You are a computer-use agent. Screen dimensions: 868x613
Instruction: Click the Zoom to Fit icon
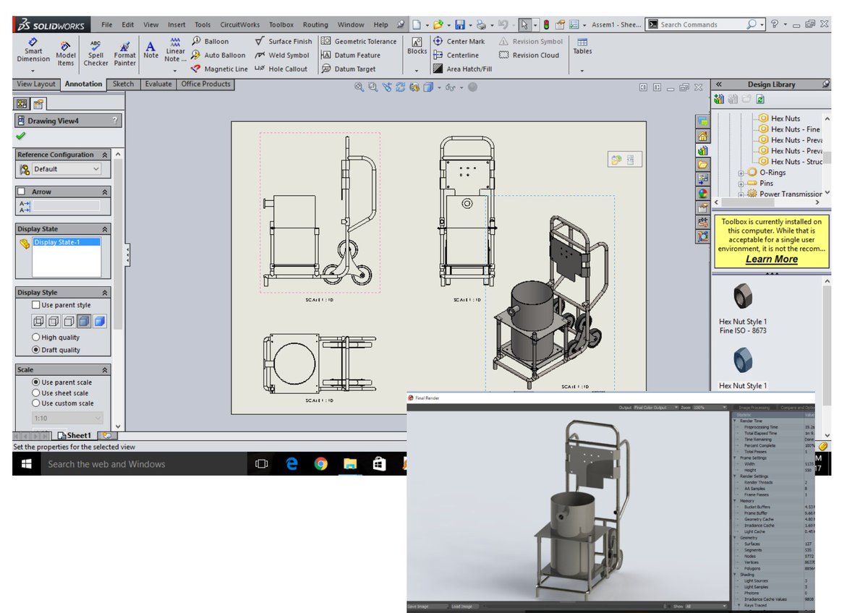pyautogui.click(x=359, y=87)
